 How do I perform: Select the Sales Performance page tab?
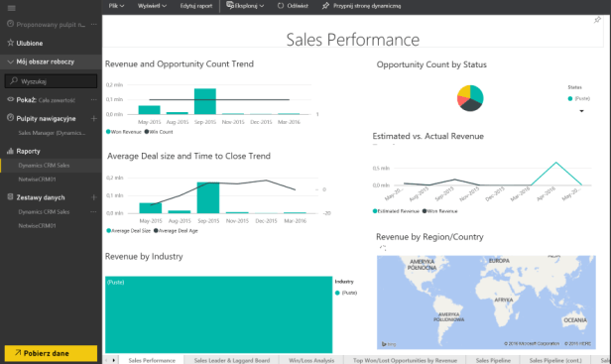click(x=152, y=360)
